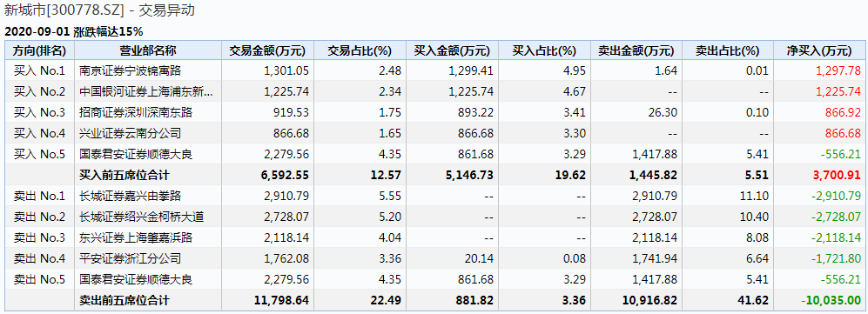Select 兴业证券云南分公司 branch name

pos(130,133)
